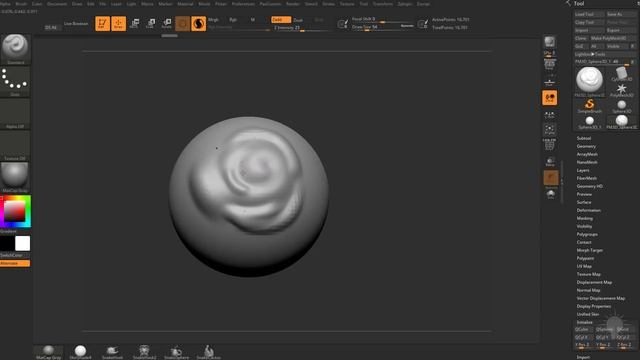Image resolution: width=640 pixels, height=360 pixels.
Task: Expand the Morph Target section
Action: click(x=590, y=250)
